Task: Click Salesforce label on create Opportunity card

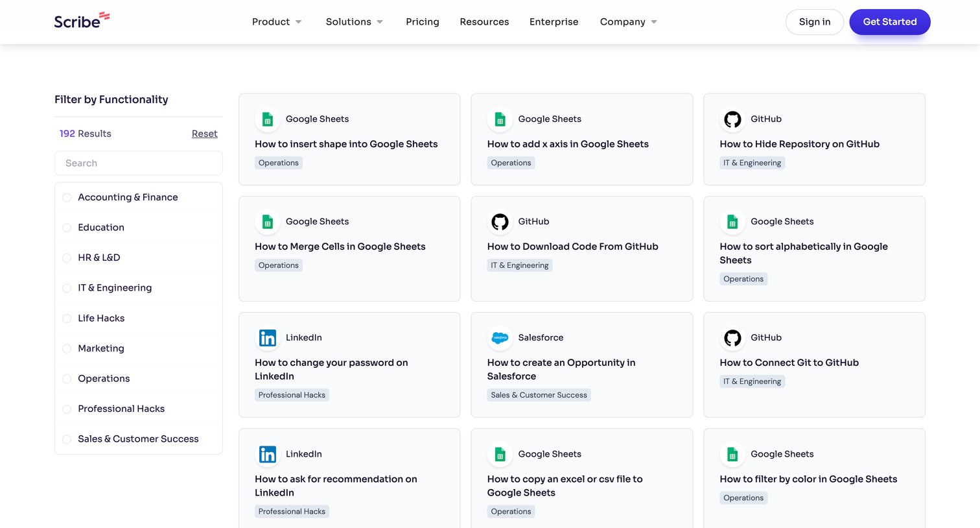Action: [x=541, y=338]
